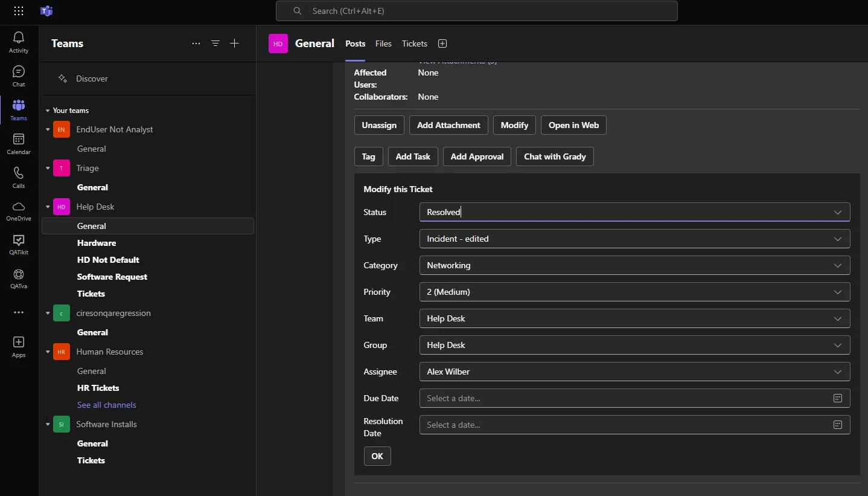Screen dimensions: 868x496
Task: Click the Chat with Grady button
Action: point(555,156)
